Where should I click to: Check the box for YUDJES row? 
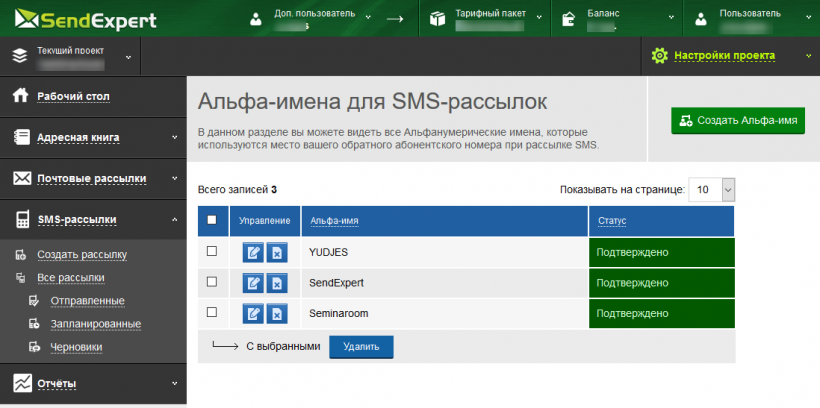pos(212,252)
